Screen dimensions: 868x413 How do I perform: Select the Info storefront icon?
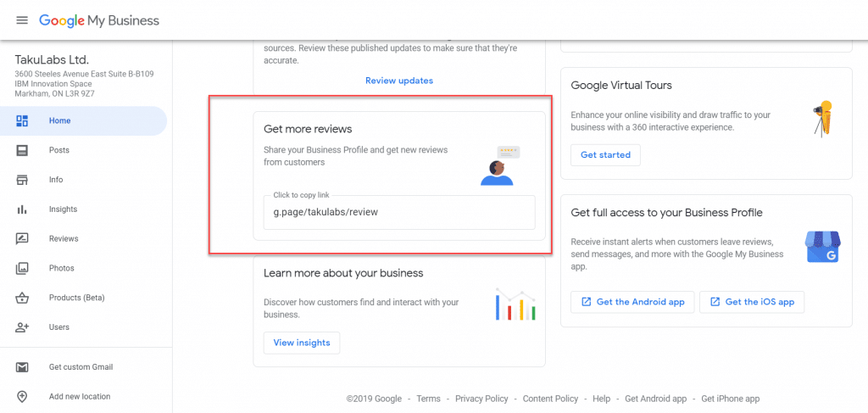21,180
